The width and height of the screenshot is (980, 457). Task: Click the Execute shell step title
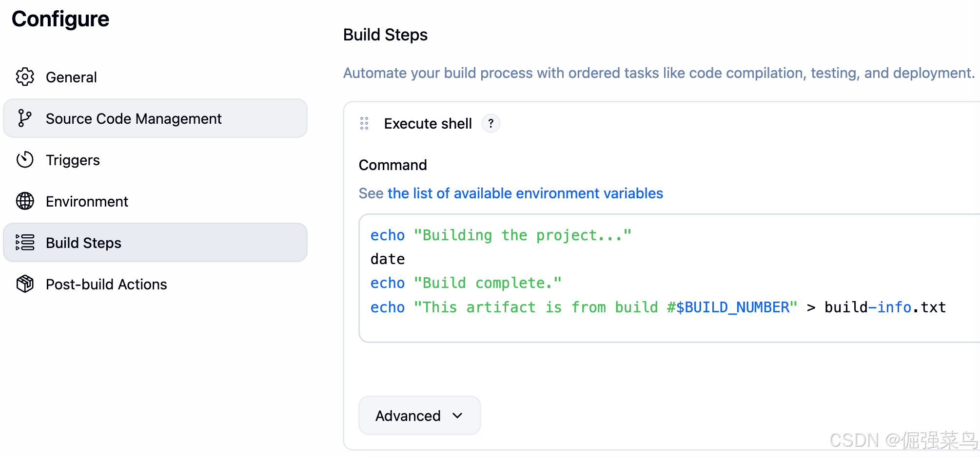(428, 123)
